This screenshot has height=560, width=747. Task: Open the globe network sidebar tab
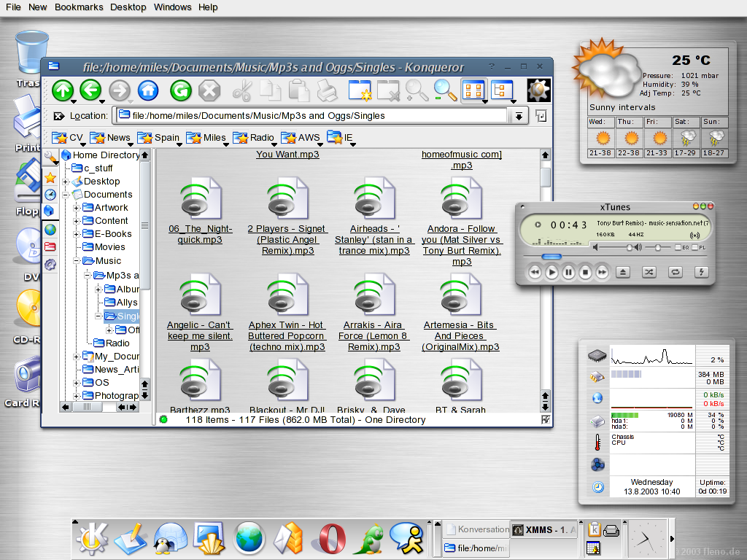[x=50, y=230]
